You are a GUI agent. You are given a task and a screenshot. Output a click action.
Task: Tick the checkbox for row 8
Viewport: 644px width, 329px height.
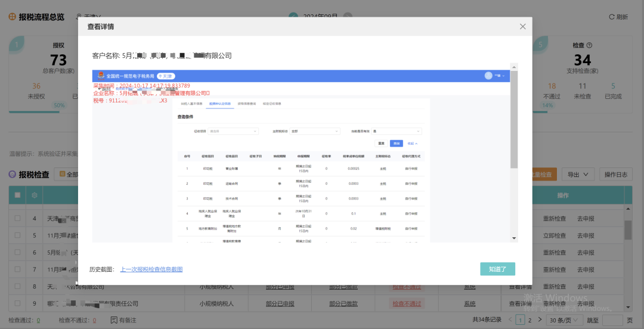[x=18, y=286]
